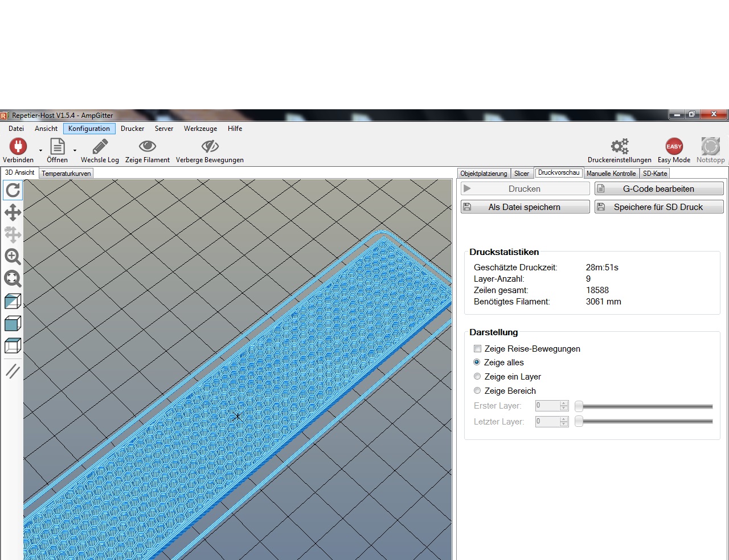
Task: Decrease the Erster Layer spinner value
Action: 564,408
